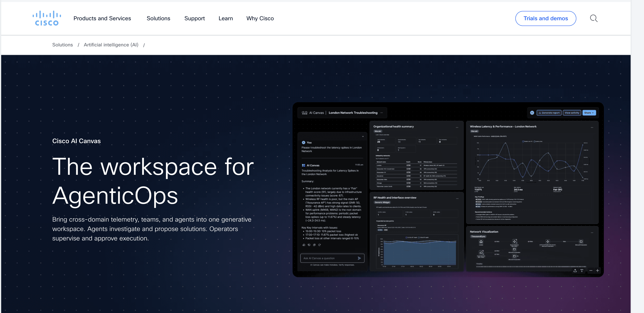Open the header search magnifier

coord(594,18)
